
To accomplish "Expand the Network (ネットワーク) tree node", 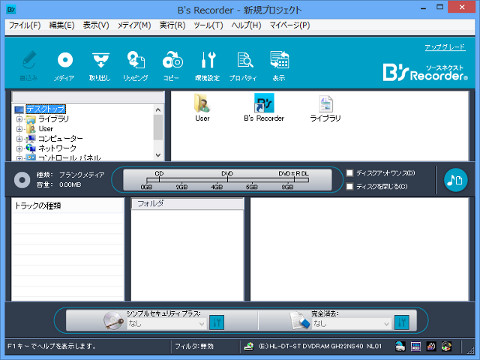I will pyautogui.click(x=19, y=148).
